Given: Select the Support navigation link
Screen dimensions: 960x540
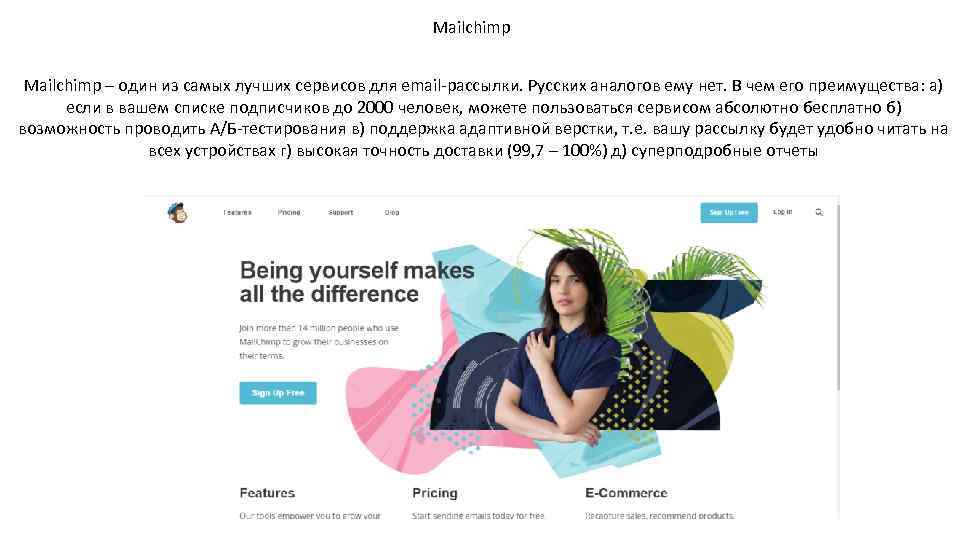Looking at the screenshot, I should [340, 212].
